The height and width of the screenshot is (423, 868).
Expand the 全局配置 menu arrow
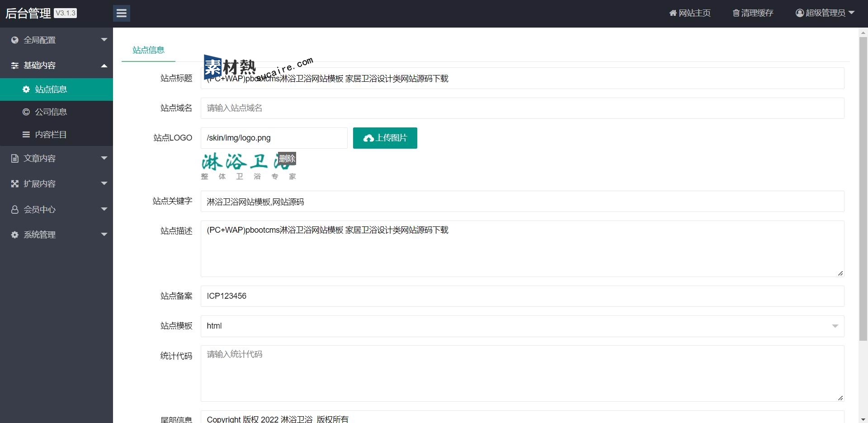pyautogui.click(x=104, y=40)
